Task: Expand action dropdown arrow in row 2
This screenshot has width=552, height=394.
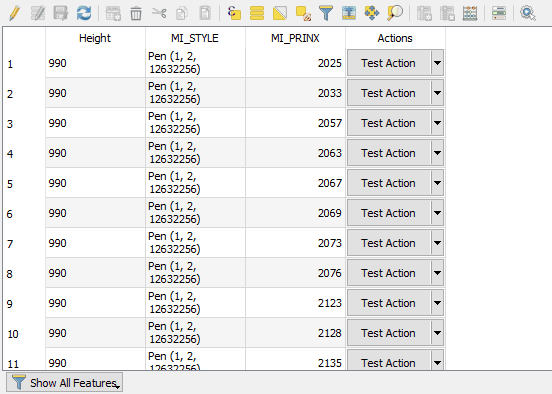Action: coord(437,93)
